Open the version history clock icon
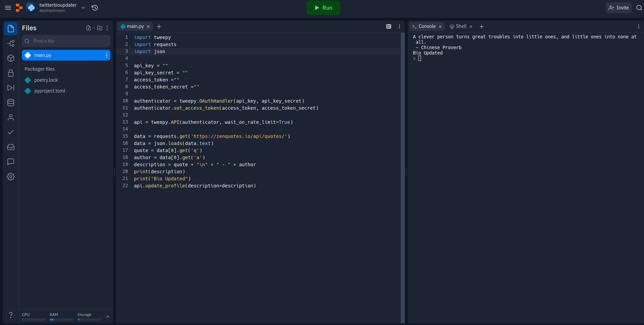This screenshot has width=644, height=325. click(x=95, y=8)
